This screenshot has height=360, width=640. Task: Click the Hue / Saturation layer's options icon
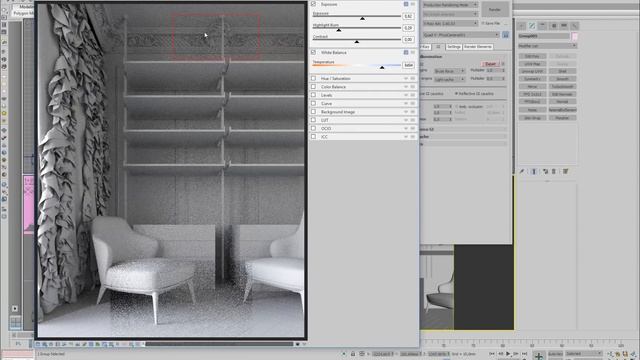[413, 78]
